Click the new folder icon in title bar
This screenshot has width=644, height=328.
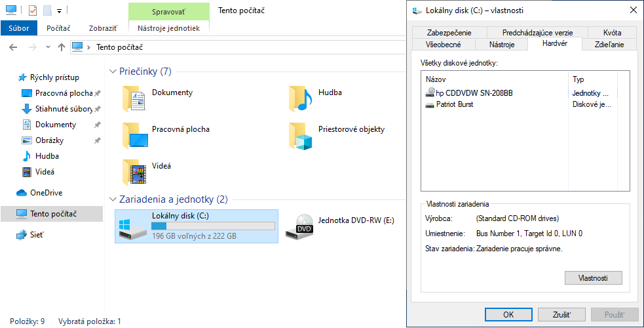(x=48, y=10)
